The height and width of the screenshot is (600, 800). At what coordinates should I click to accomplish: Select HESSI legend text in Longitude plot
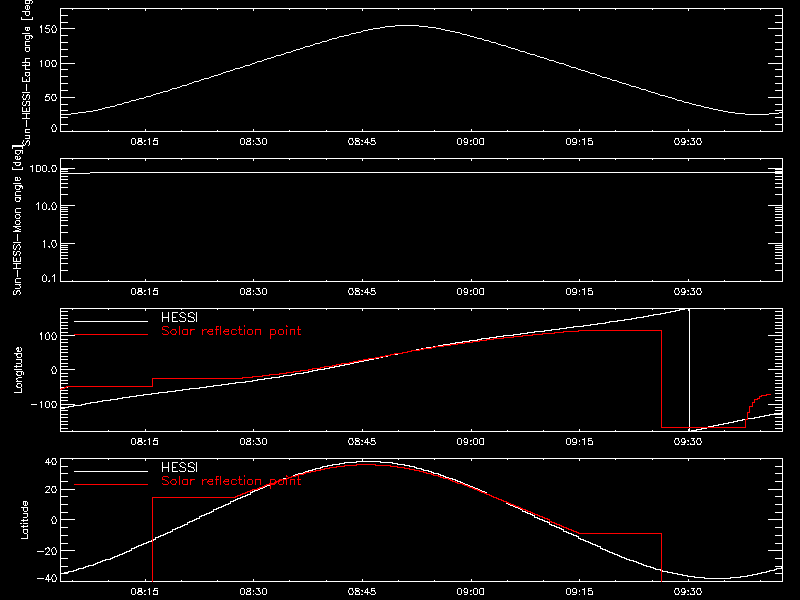pyautogui.click(x=179, y=317)
